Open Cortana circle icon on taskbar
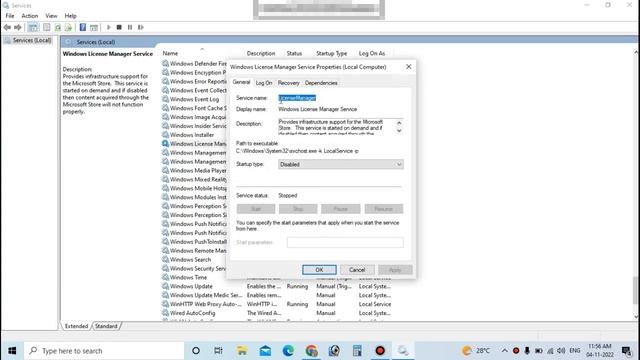This screenshot has height=360, width=640. tap(196, 351)
